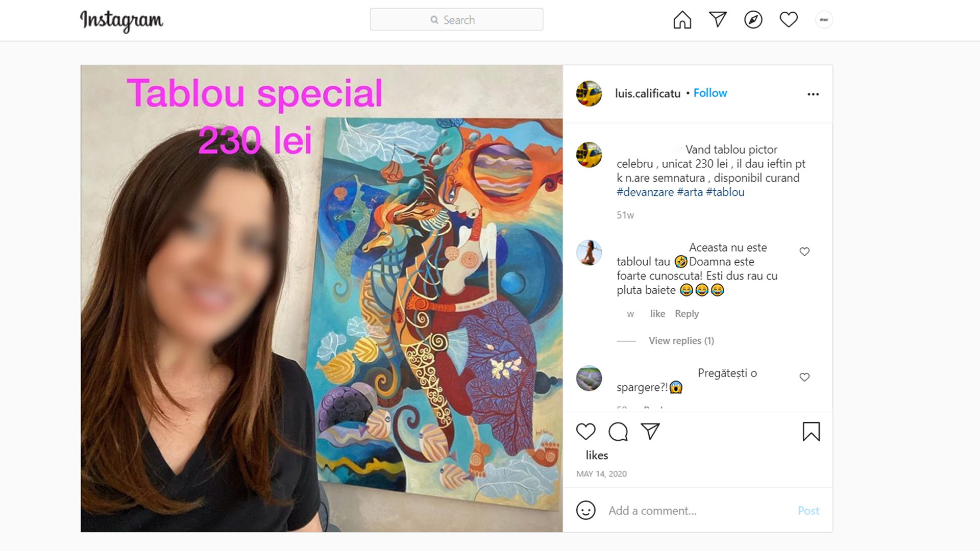The width and height of the screenshot is (980, 551).
Task: Open direct messages paper plane icon in header
Action: 718,19
